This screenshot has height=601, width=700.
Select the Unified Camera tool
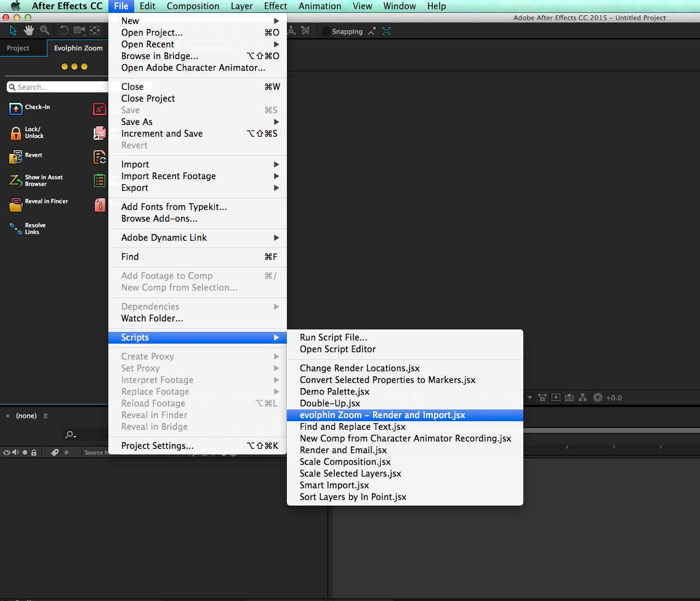(79, 30)
